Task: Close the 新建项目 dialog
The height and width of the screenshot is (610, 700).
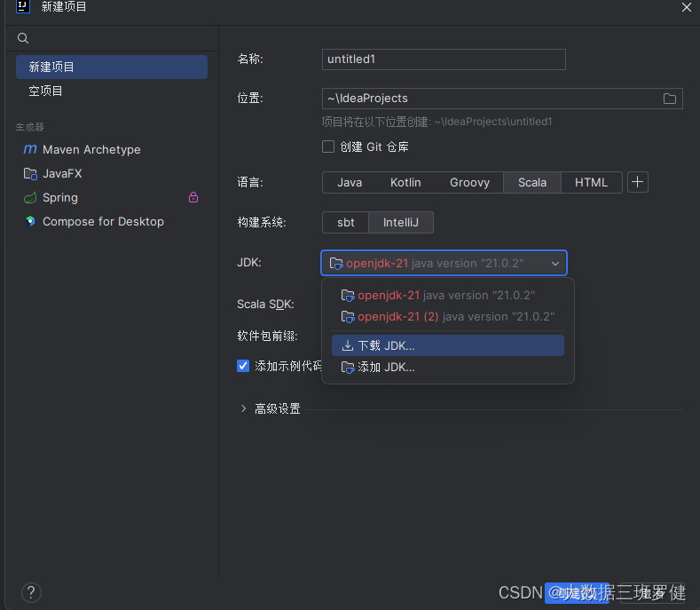Action: pyautogui.click(x=686, y=7)
